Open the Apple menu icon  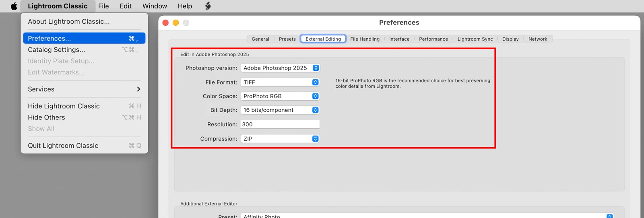click(14, 6)
